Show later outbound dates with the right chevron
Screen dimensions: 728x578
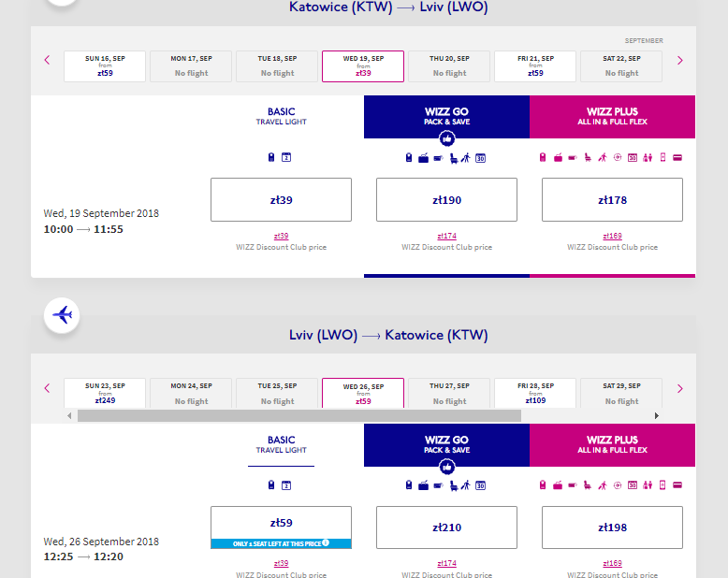click(679, 61)
